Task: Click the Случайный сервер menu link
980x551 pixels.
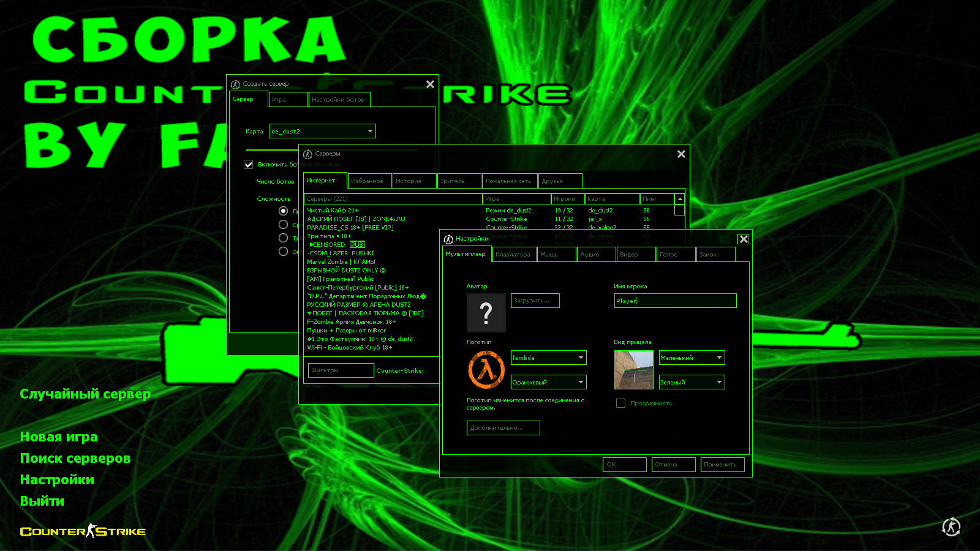Action: pos(85,394)
